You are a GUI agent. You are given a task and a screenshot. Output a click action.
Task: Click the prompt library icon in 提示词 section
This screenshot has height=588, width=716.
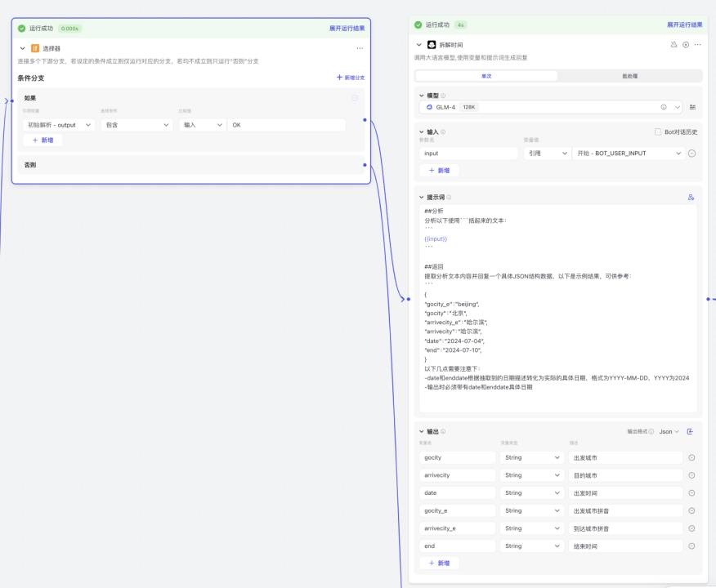(691, 197)
